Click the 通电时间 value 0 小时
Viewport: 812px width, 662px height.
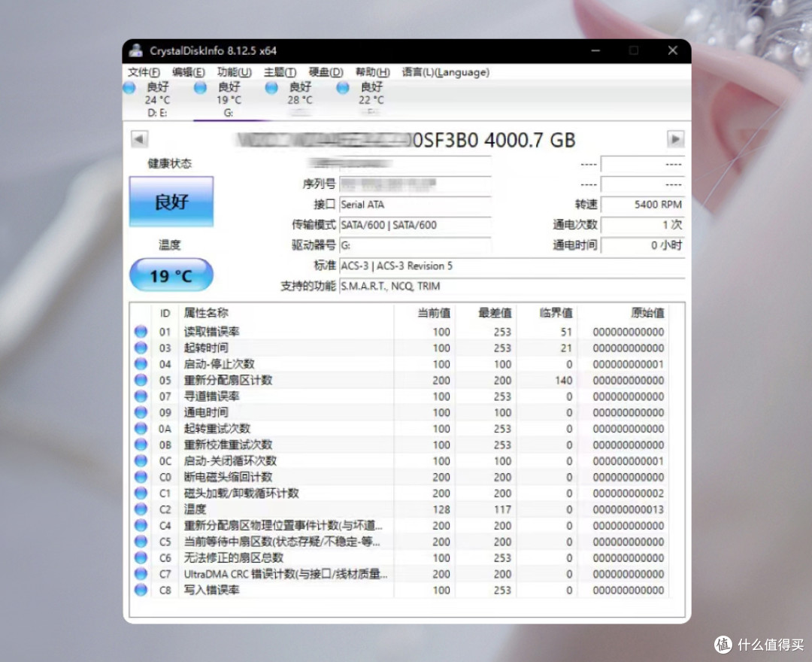click(643, 245)
